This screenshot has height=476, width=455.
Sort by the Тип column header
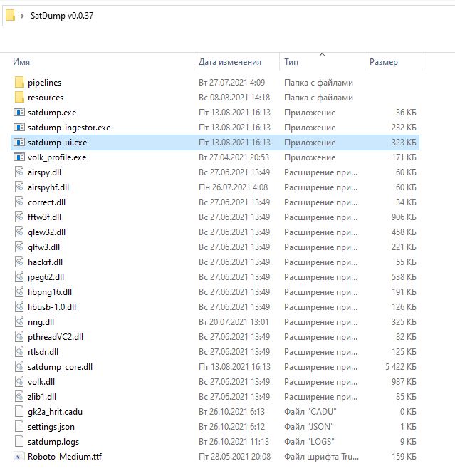coord(291,61)
